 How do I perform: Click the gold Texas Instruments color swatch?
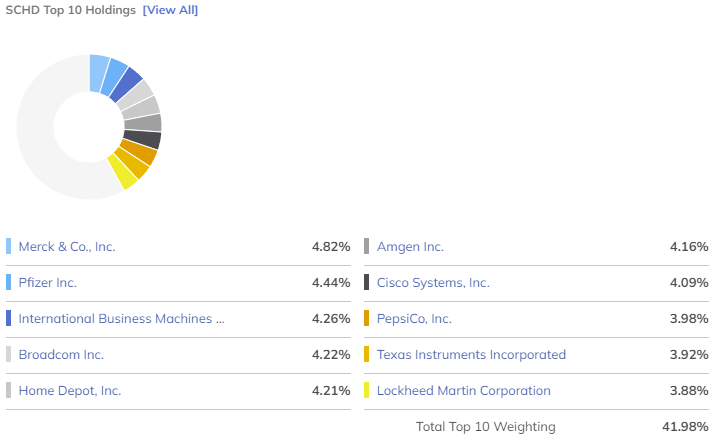tap(367, 354)
